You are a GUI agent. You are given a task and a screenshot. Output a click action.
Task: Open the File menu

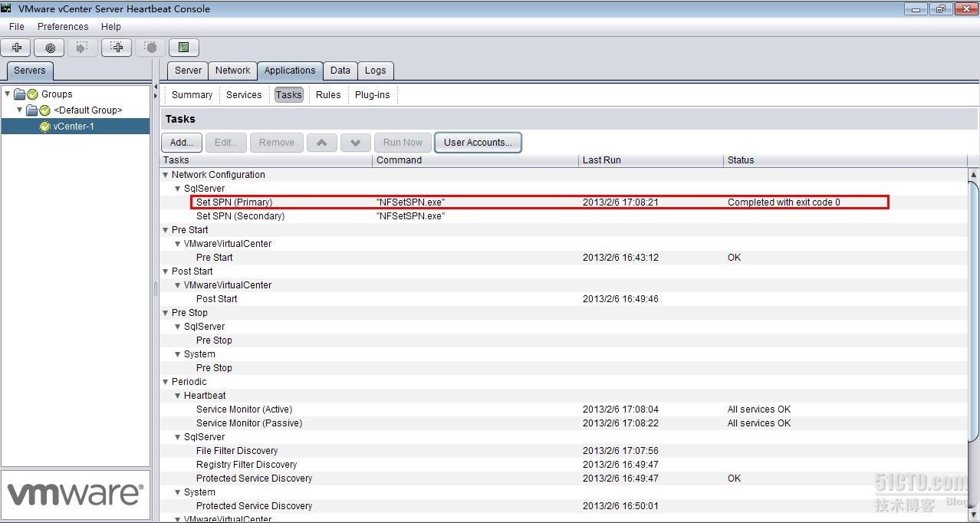tap(17, 27)
